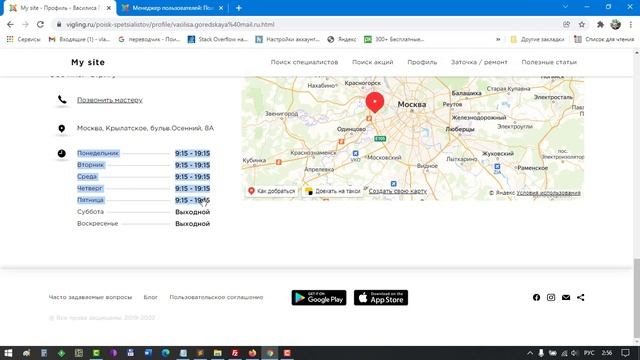Click the Воскресенье Выходной value
This screenshot has width=640, height=360.
pos(193,224)
